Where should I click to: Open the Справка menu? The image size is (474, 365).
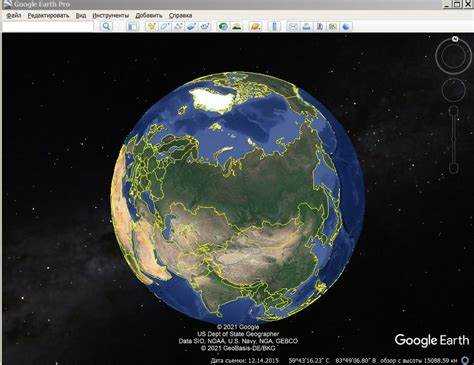[x=180, y=15]
